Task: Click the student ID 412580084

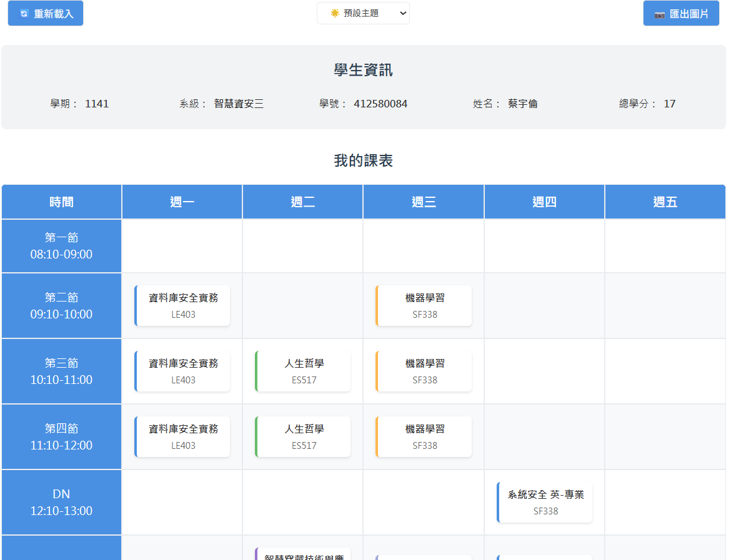Action: tap(380, 104)
